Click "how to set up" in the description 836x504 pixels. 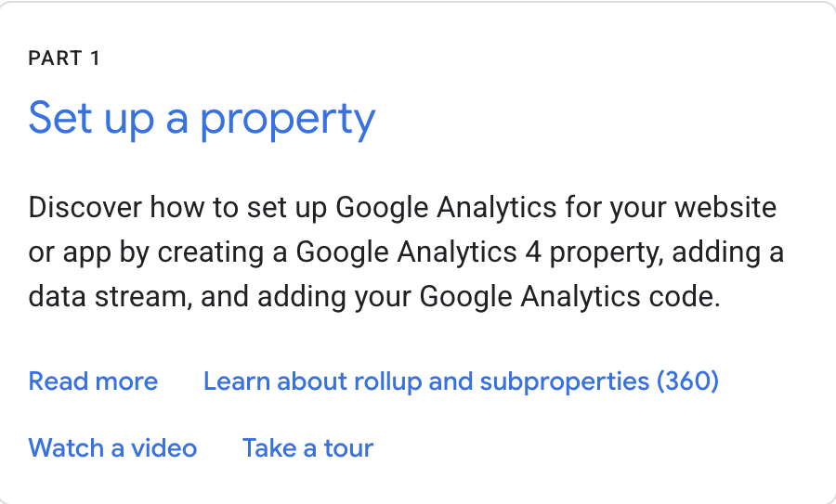(x=231, y=206)
